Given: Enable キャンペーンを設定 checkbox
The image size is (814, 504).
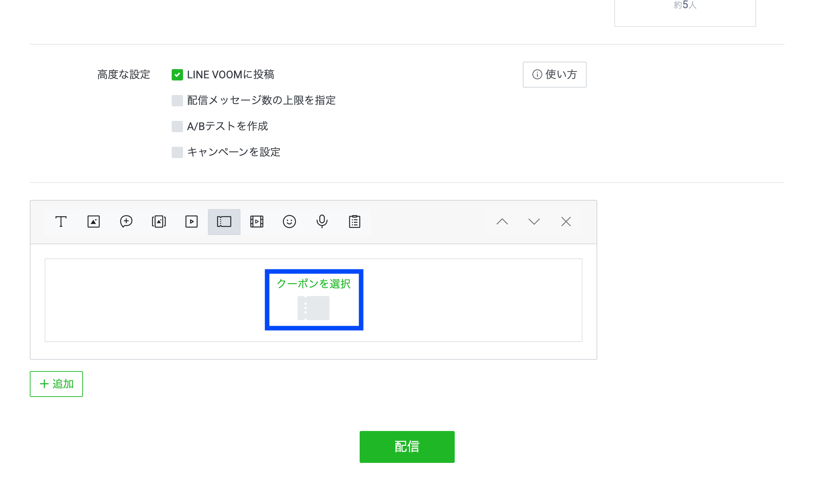Looking at the screenshot, I should tap(177, 152).
